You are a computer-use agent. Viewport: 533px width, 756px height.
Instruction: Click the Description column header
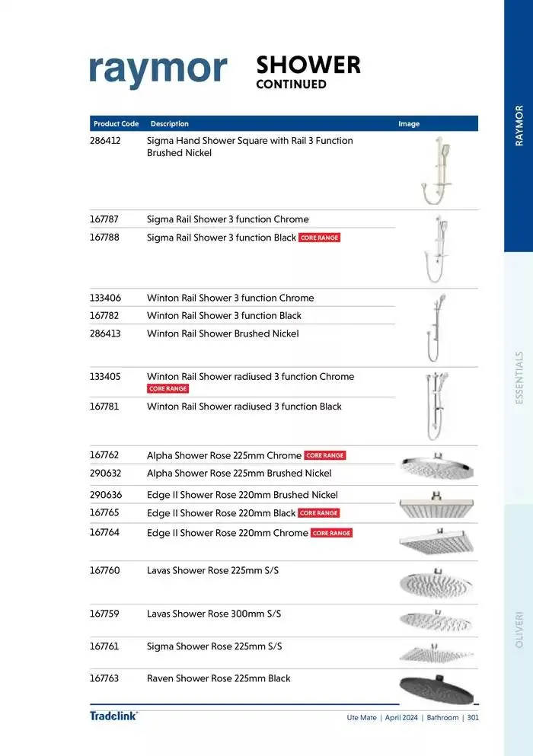170,123
